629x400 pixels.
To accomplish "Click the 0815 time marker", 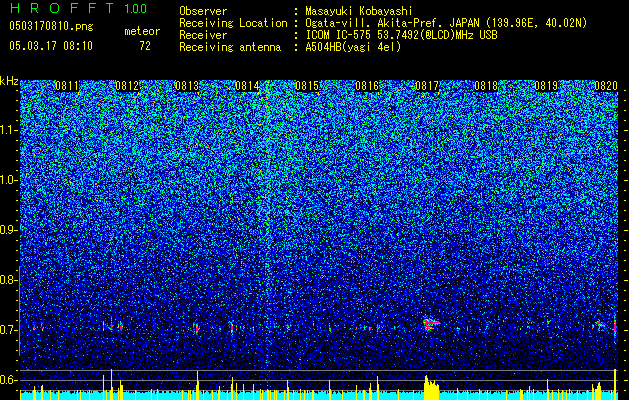I will coord(307,86).
